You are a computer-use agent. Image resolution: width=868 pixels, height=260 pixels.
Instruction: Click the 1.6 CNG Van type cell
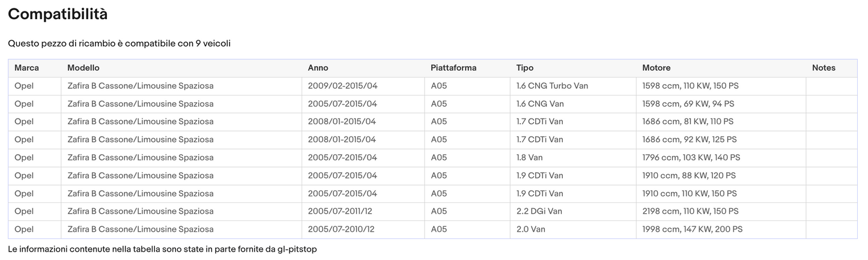540,104
